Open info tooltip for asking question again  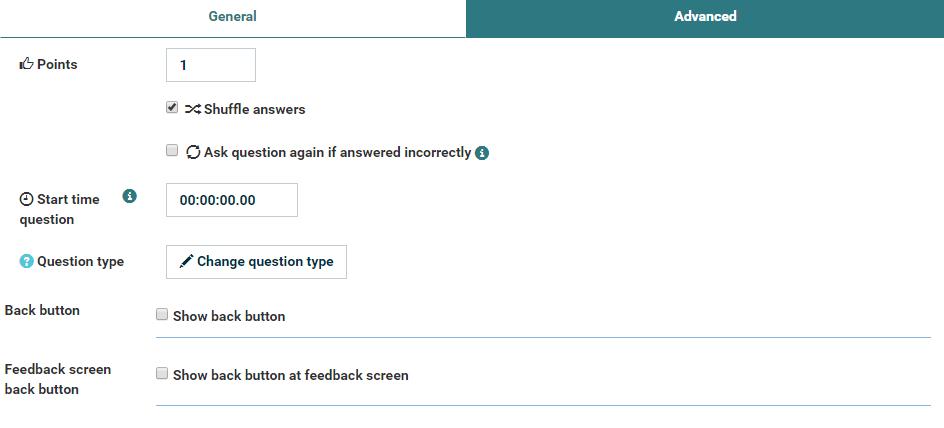point(482,153)
